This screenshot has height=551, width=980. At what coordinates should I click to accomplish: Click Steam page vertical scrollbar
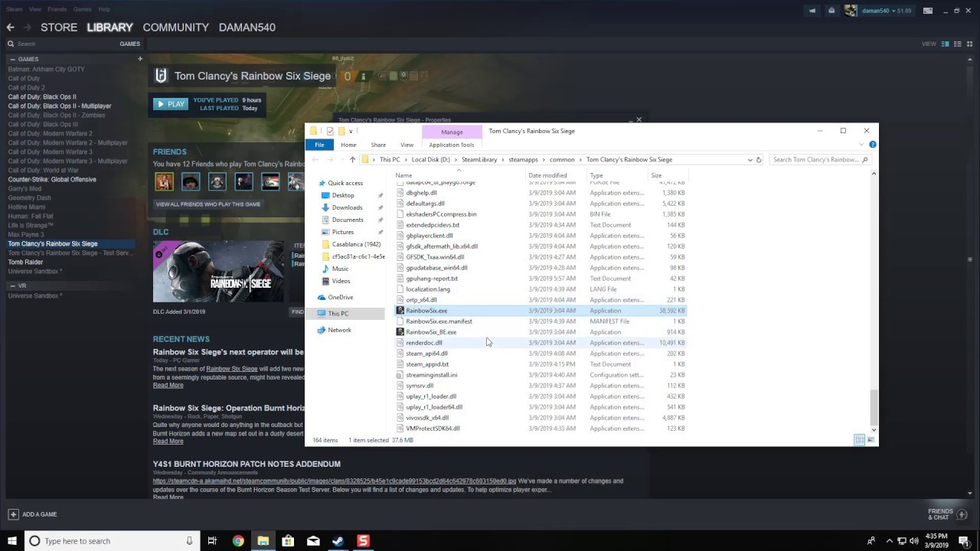[x=971, y=260]
